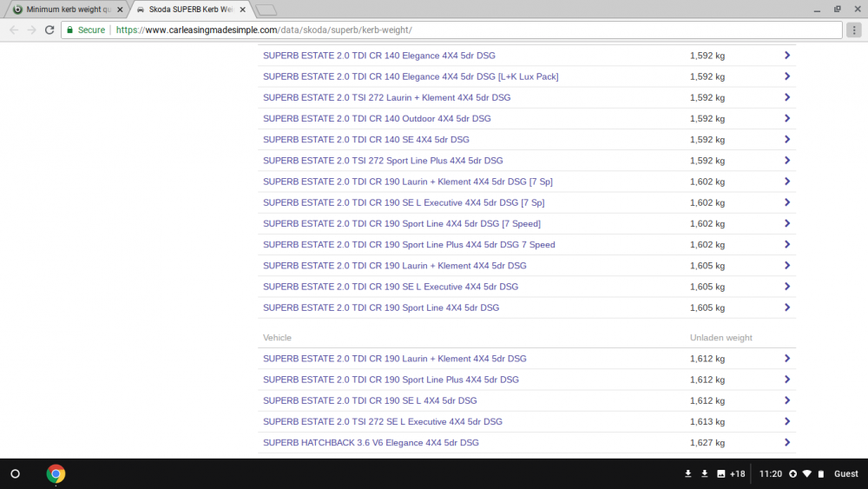The height and width of the screenshot is (489, 868).
Task: Open the Elegance [L+K Lux Pack] link
Action: [411, 76]
